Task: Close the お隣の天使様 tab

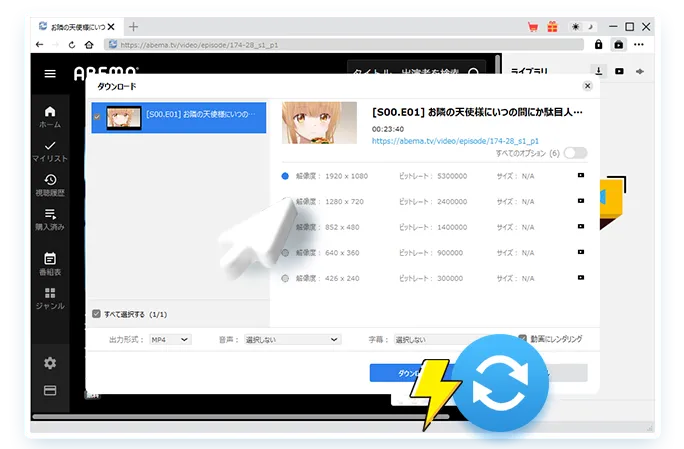Action: point(111,27)
